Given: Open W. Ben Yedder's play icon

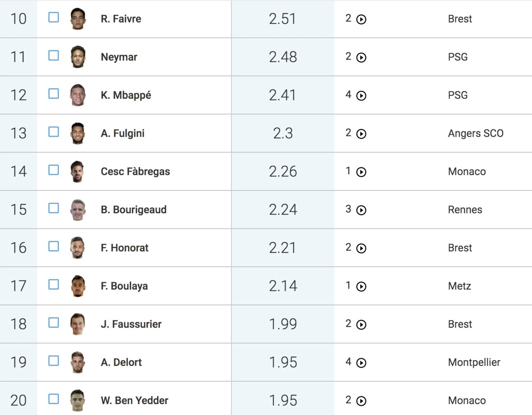Looking at the screenshot, I should coord(361,401).
